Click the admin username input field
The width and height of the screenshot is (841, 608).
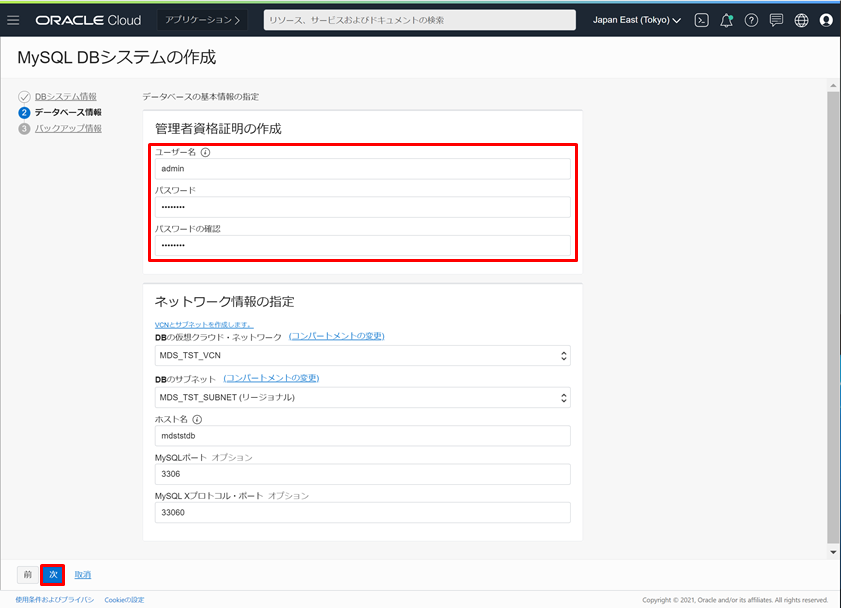tap(362, 169)
